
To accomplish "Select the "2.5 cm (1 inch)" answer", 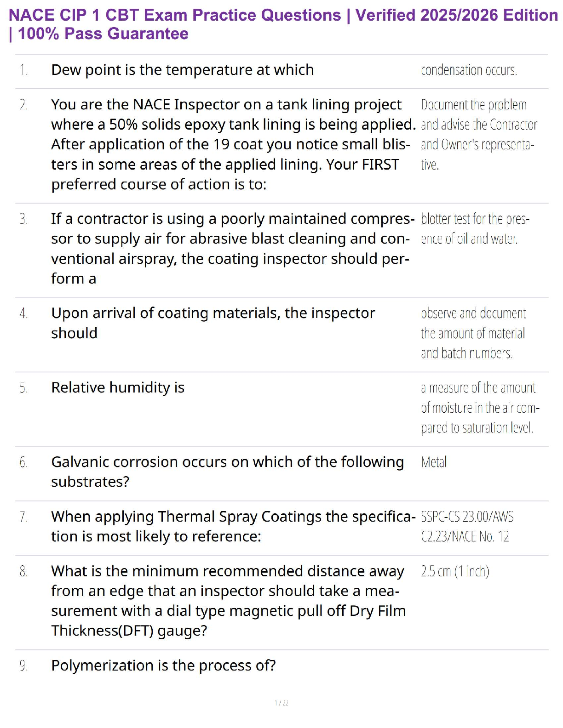I will [455, 571].
